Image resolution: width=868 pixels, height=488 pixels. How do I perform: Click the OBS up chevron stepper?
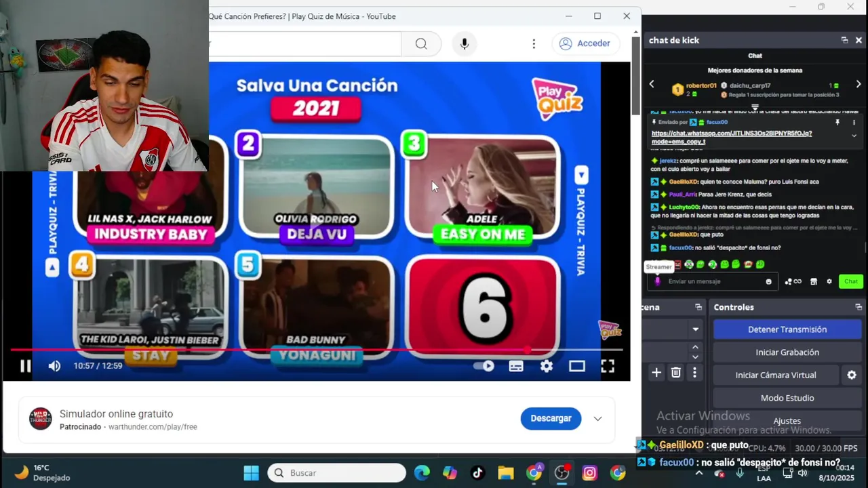(x=695, y=347)
